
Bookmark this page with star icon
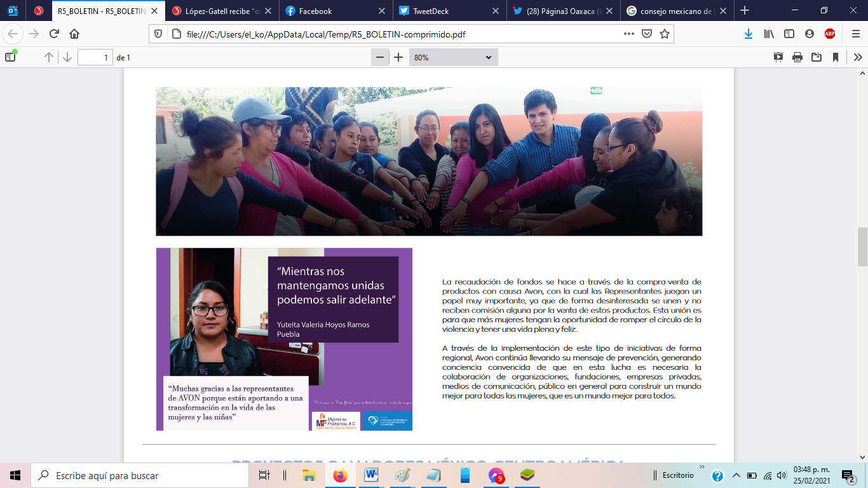coord(665,34)
